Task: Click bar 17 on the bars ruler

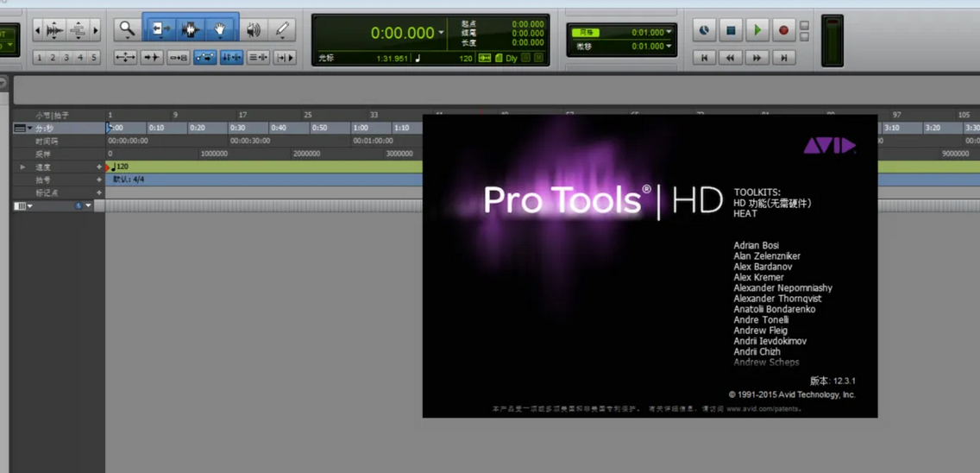Action: [x=242, y=115]
